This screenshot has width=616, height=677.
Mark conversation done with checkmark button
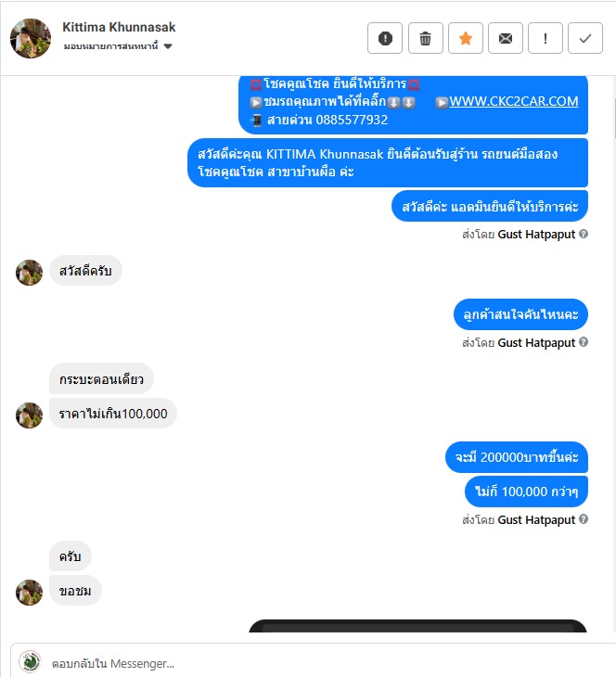pyautogui.click(x=584, y=38)
